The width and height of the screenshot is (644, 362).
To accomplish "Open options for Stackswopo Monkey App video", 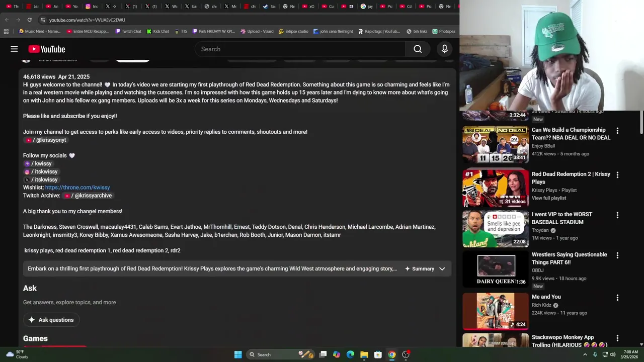I will tap(617, 338).
